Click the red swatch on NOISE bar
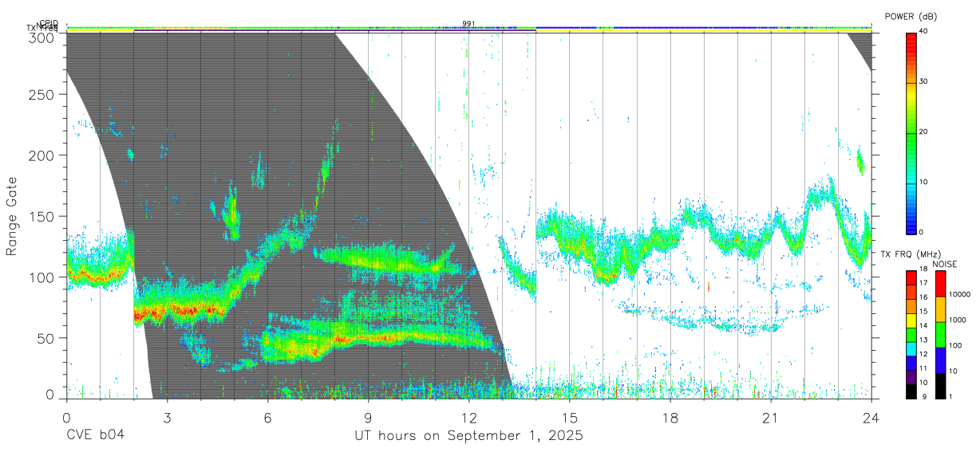The image size is (980, 452). (939, 283)
